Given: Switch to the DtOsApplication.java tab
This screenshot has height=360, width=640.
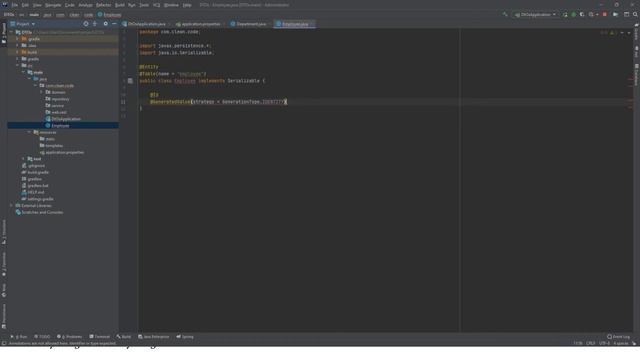Looking at the screenshot, I should [x=146, y=24].
